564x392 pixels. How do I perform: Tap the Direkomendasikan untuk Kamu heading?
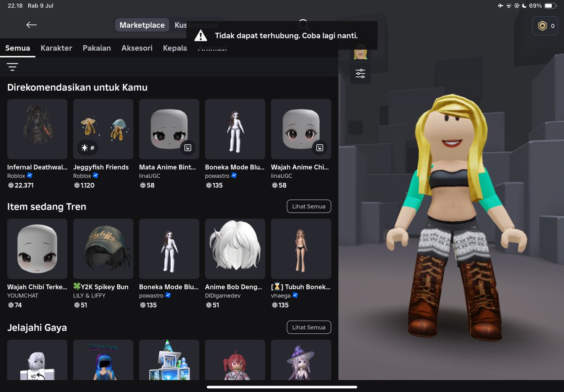click(x=78, y=87)
